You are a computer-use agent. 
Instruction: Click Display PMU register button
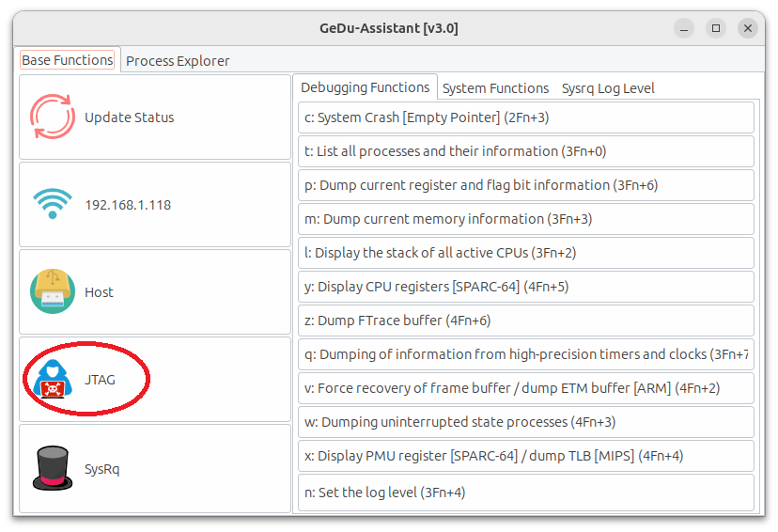[x=526, y=456]
